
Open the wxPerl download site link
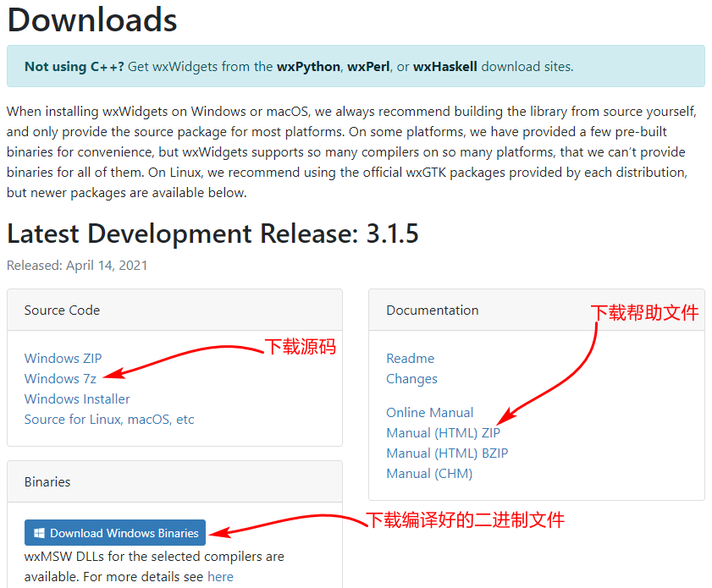(x=367, y=66)
